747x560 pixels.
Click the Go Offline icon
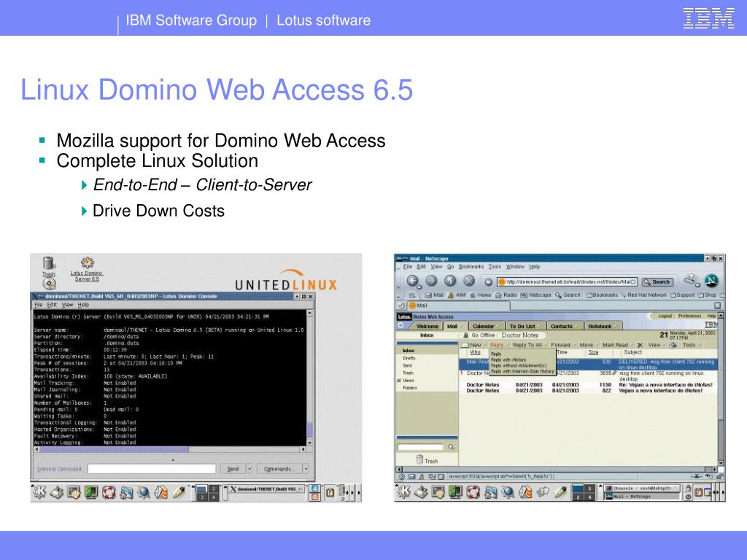pos(466,335)
